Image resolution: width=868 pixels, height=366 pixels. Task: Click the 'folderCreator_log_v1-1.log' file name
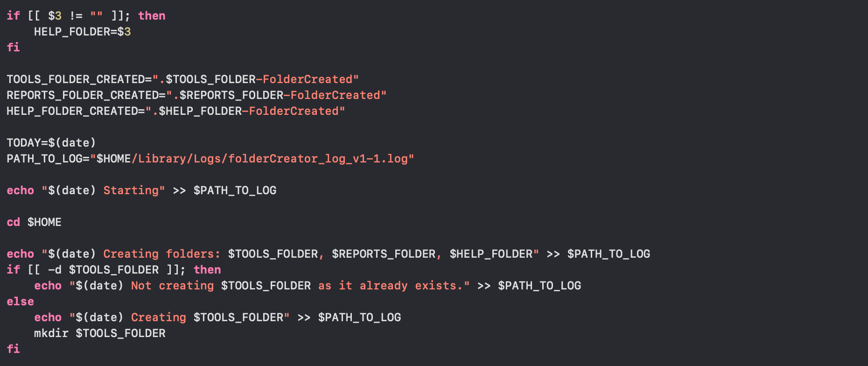click(318, 159)
